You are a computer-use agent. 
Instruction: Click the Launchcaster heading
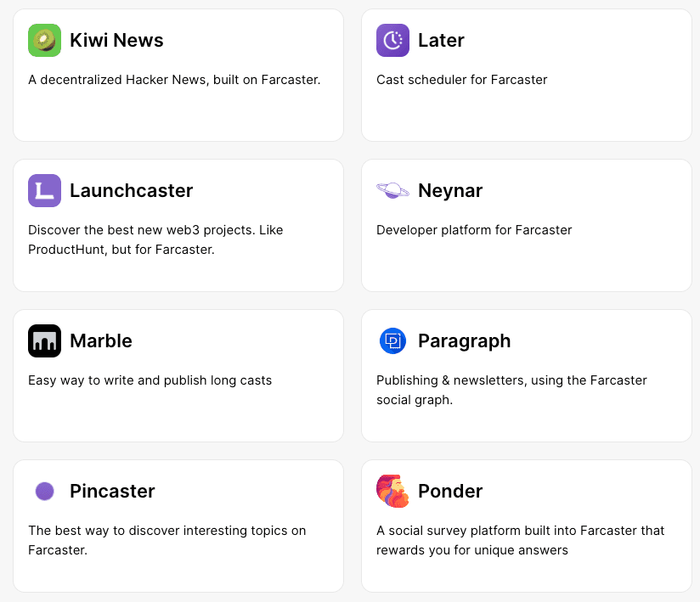tap(131, 190)
